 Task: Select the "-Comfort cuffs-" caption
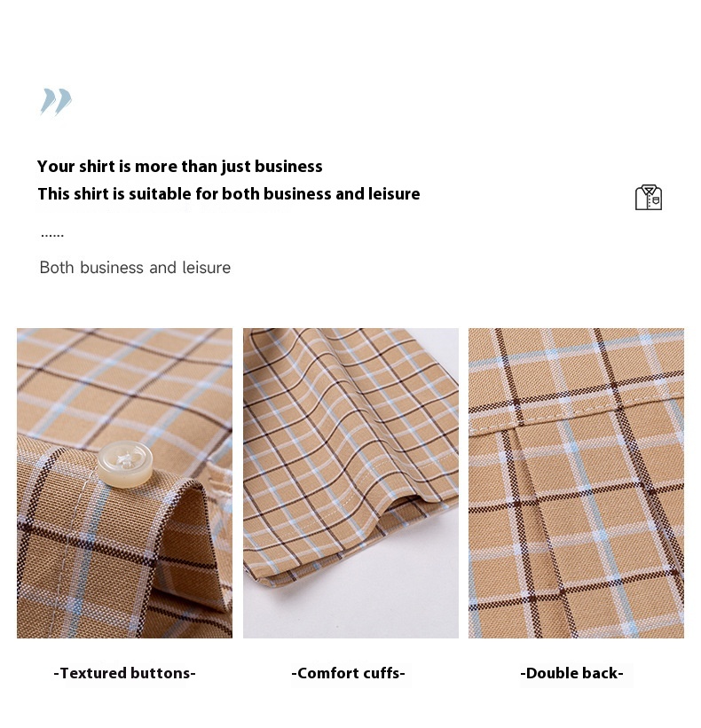pyautogui.click(x=349, y=673)
